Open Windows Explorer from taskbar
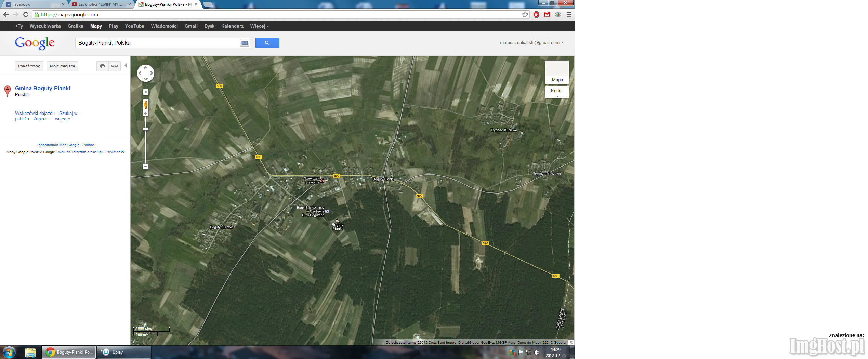 30,352
